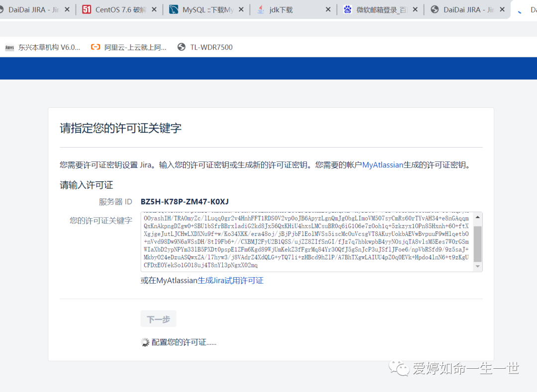Open the MyAtlassian account link
Viewport: 537px width, 392px height.
click(382, 165)
